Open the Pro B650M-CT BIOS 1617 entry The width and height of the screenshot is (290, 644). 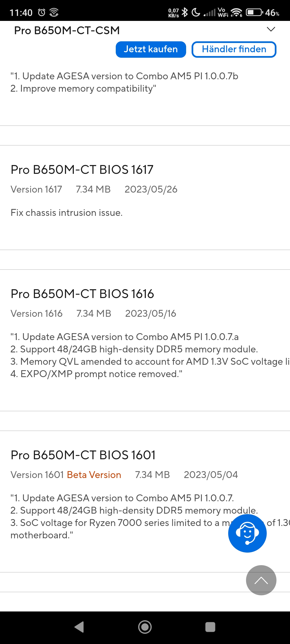coord(82,170)
